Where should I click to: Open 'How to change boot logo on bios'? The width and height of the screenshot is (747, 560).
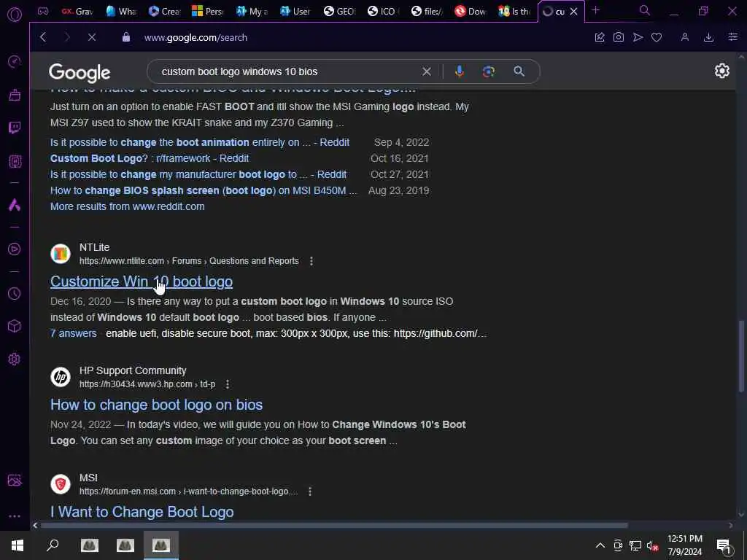tap(156, 405)
